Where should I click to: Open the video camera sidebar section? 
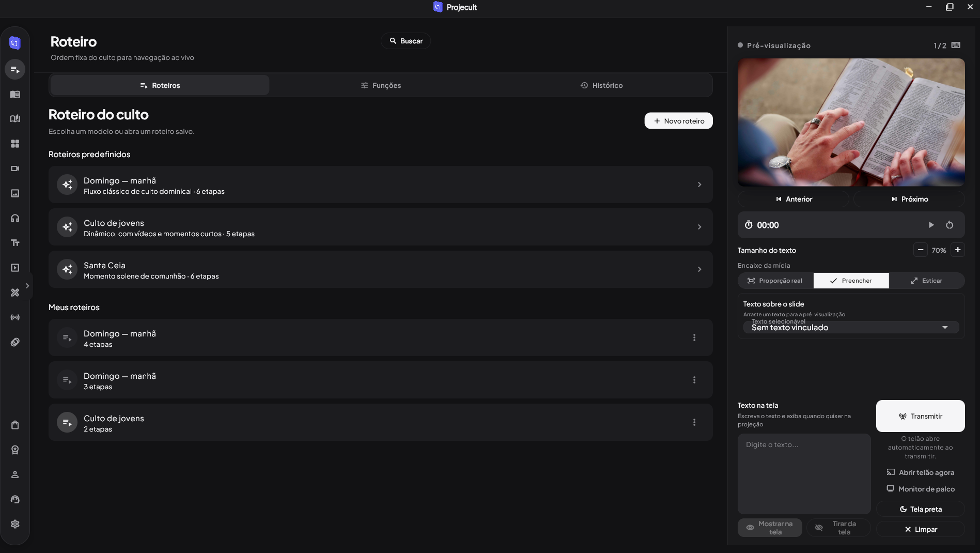15,168
